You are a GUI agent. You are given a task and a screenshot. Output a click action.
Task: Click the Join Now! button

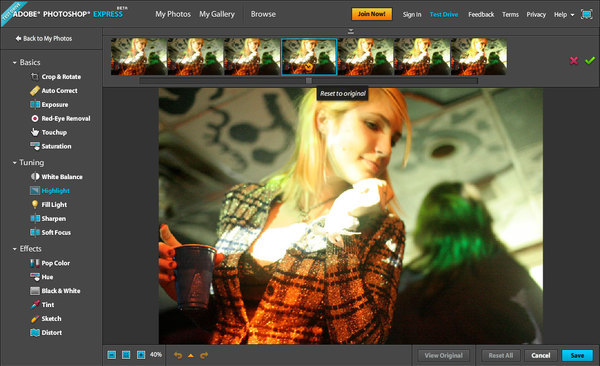click(372, 14)
